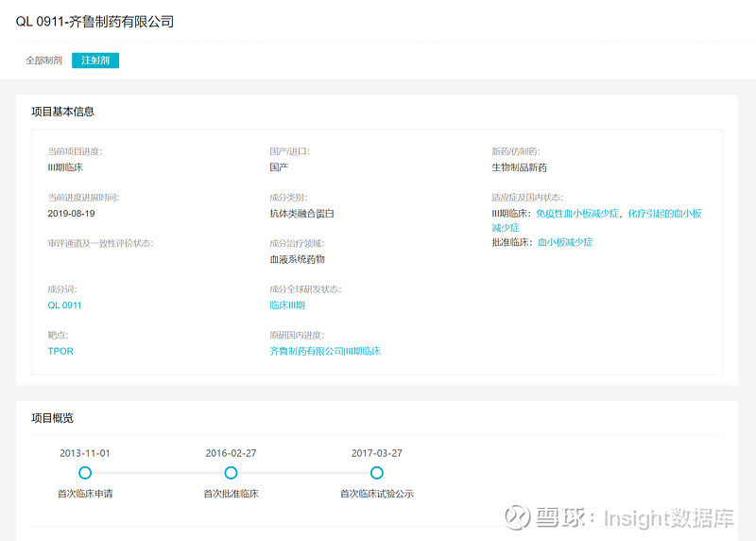This screenshot has height=541, width=756.
Task: Click the 血液系统药物 therapy area value
Action: (x=298, y=259)
